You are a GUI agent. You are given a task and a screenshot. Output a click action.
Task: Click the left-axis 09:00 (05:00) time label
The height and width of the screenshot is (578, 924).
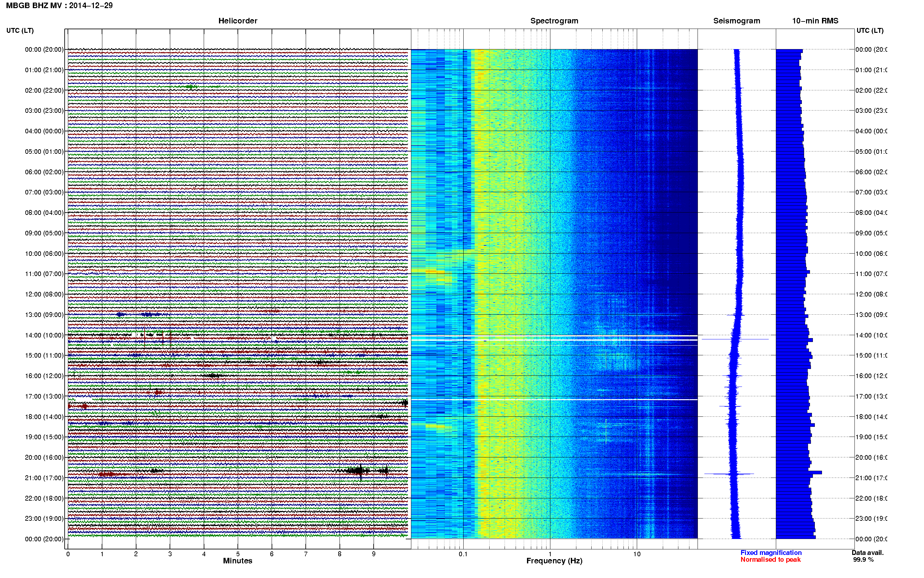[x=44, y=233]
